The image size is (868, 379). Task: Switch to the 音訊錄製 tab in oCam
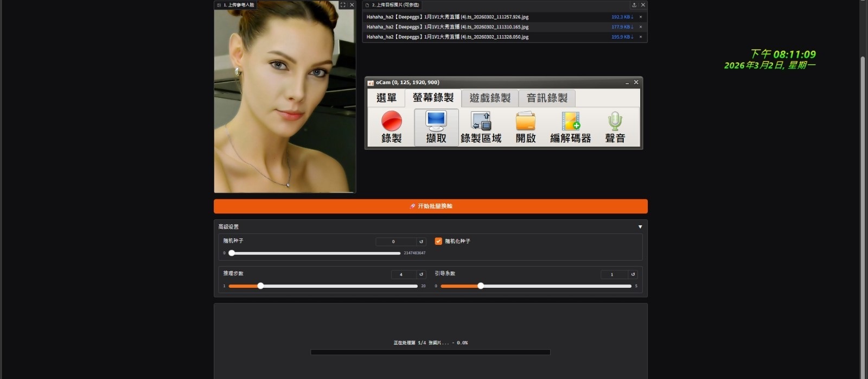point(547,98)
